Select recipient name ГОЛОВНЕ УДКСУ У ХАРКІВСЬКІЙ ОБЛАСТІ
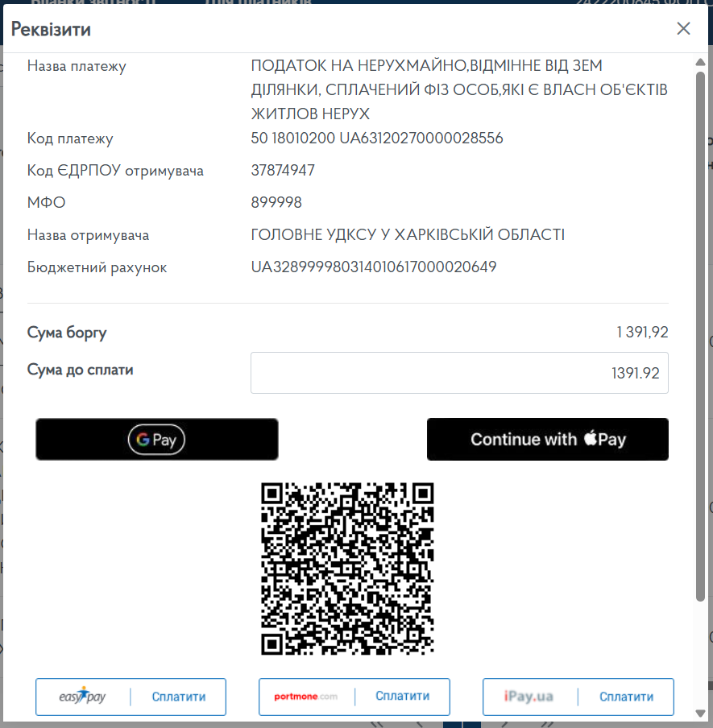This screenshot has height=728, width=713. pyautogui.click(x=408, y=234)
